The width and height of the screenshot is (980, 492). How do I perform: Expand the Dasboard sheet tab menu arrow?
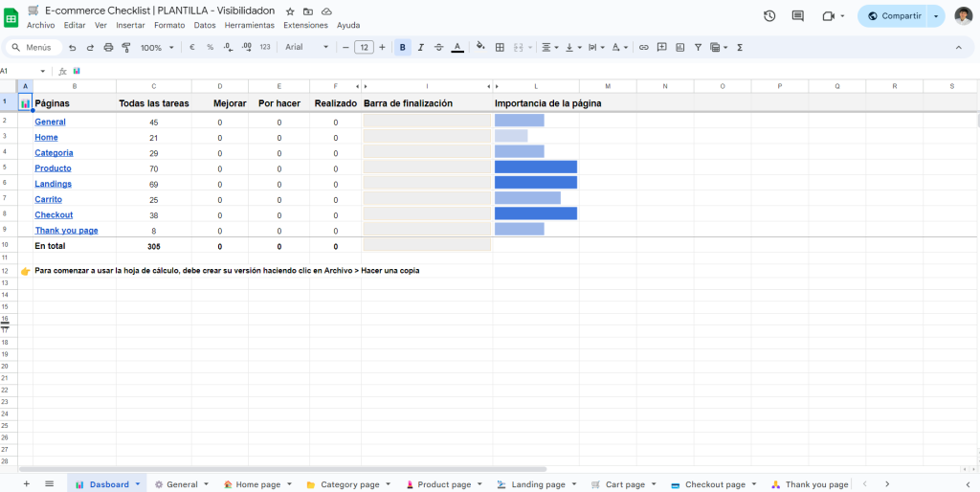click(138, 484)
